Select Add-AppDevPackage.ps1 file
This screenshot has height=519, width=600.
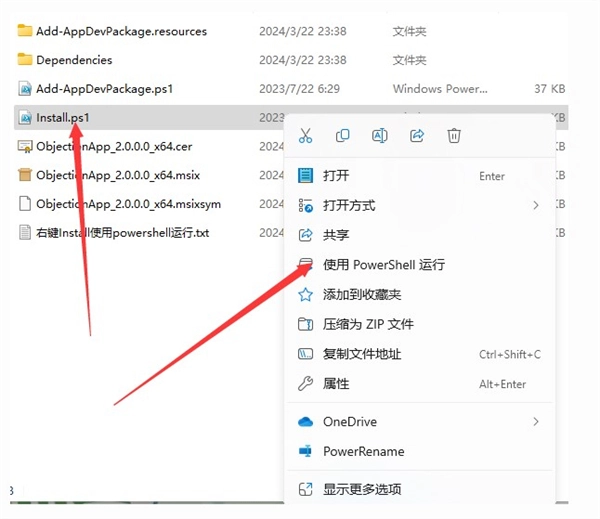(x=104, y=89)
